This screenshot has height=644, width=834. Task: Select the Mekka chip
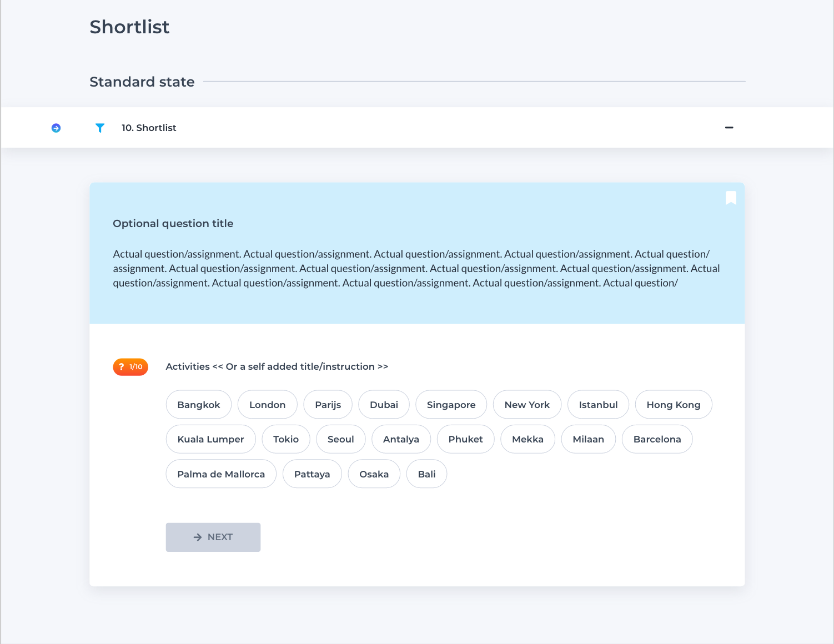coord(528,439)
